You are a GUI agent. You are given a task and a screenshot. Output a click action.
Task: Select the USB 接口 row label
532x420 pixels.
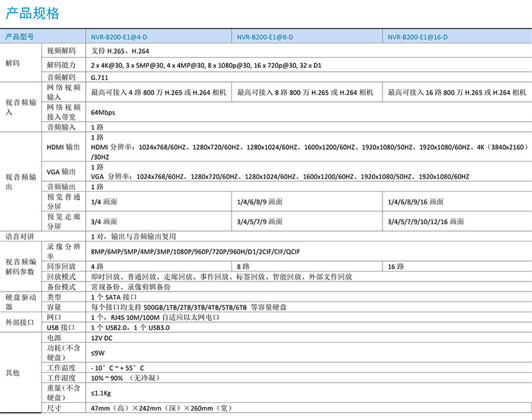click(x=61, y=327)
